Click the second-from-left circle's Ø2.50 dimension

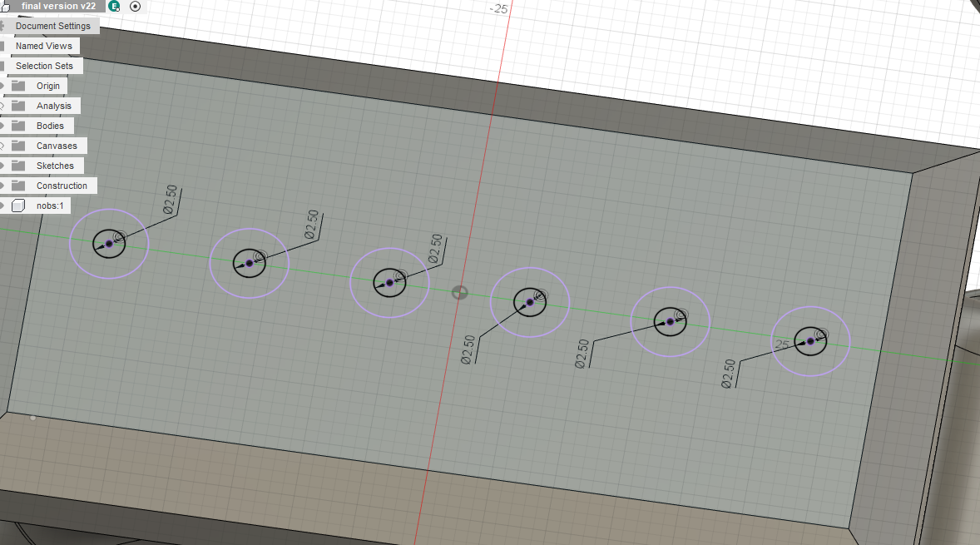point(312,225)
